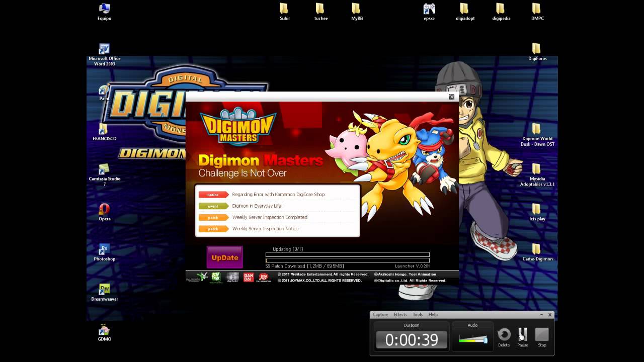Click the 59 Patch Download progress bar
Screen dimensions: 644x362
(x=347, y=260)
